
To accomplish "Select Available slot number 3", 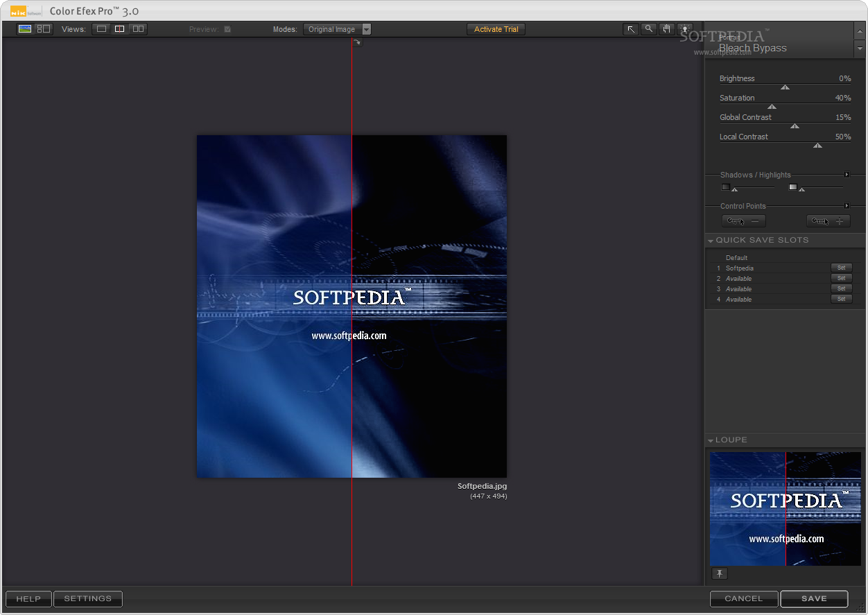I will (738, 289).
